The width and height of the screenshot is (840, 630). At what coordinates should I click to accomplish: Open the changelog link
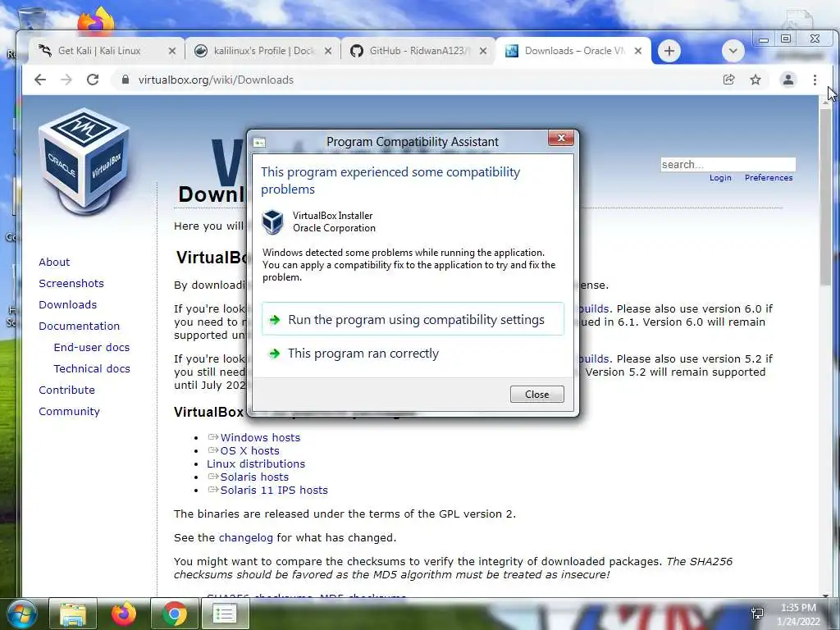coord(246,538)
